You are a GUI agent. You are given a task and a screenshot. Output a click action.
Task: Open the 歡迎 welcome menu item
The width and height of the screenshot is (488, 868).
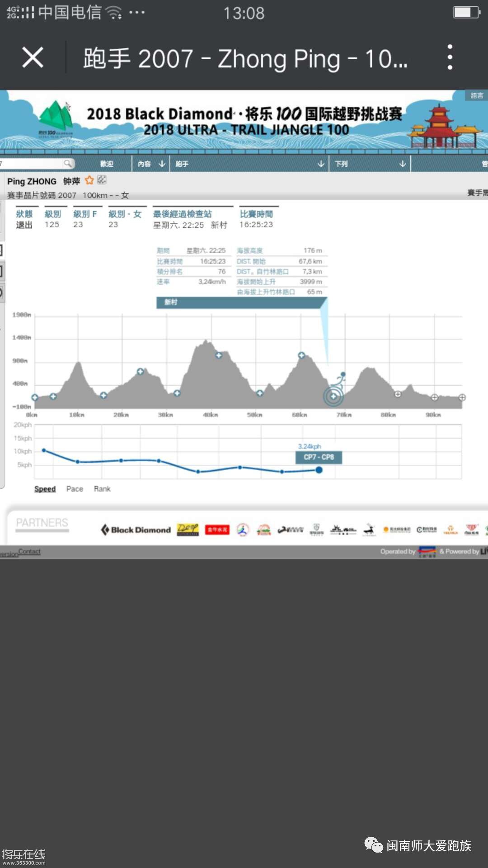[107, 164]
